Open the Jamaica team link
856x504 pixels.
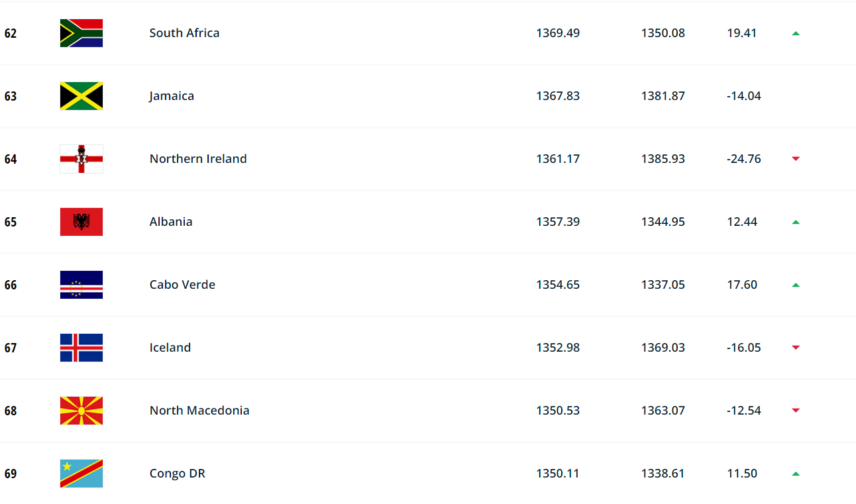coord(172,96)
